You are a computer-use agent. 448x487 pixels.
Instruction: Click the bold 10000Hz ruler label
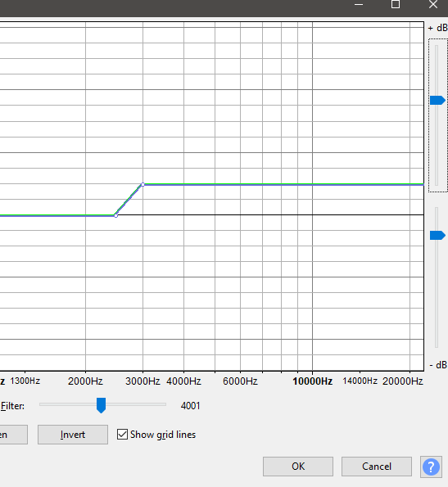pos(313,381)
